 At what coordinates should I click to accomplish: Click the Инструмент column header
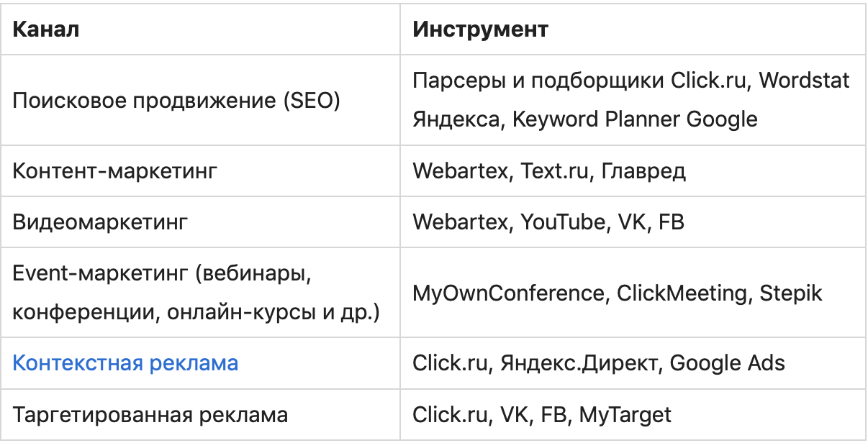pyautogui.click(x=480, y=29)
